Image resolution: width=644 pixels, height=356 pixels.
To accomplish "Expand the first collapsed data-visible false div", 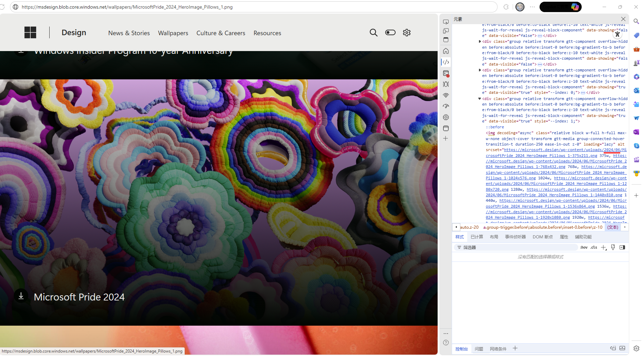I will pos(480,41).
